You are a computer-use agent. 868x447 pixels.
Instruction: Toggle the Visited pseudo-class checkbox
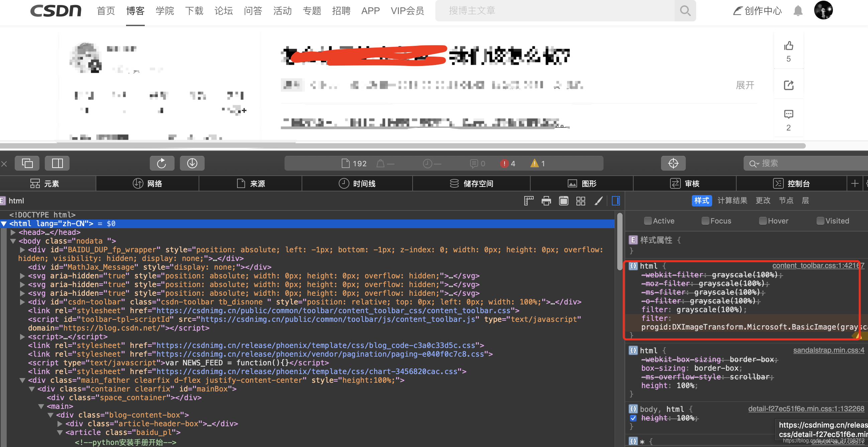click(x=820, y=221)
